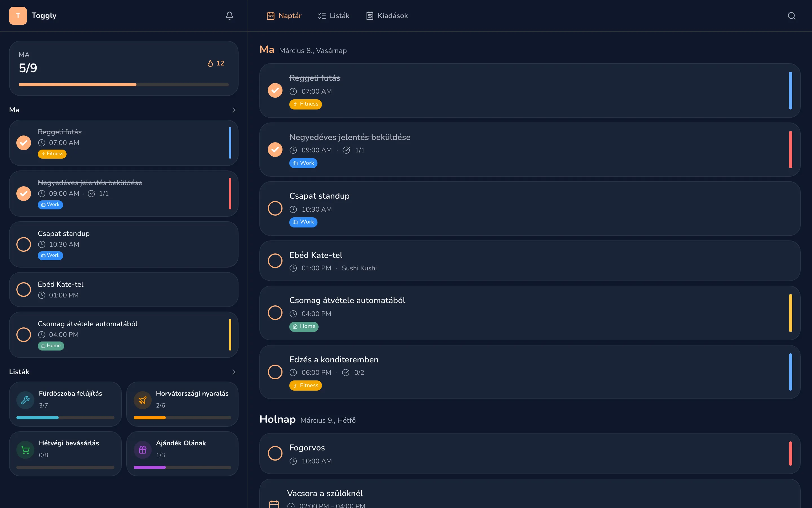812x508 pixels.
Task: Uncheck Negyedéves jelentés beküldése in the sidebar
Action: point(24,194)
